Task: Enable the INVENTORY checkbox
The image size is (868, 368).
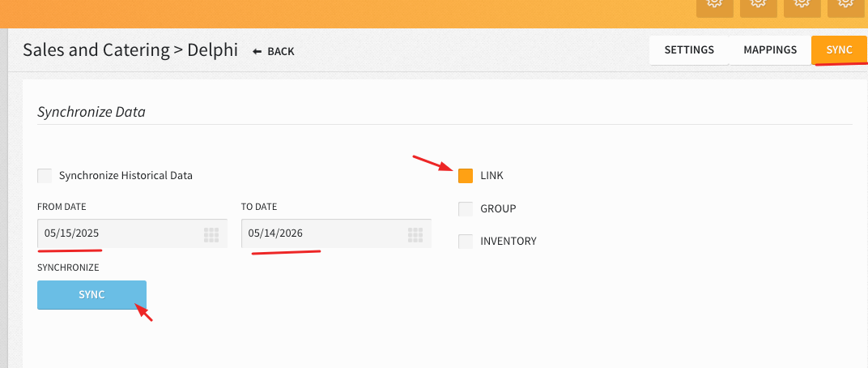Action: pos(466,242)
